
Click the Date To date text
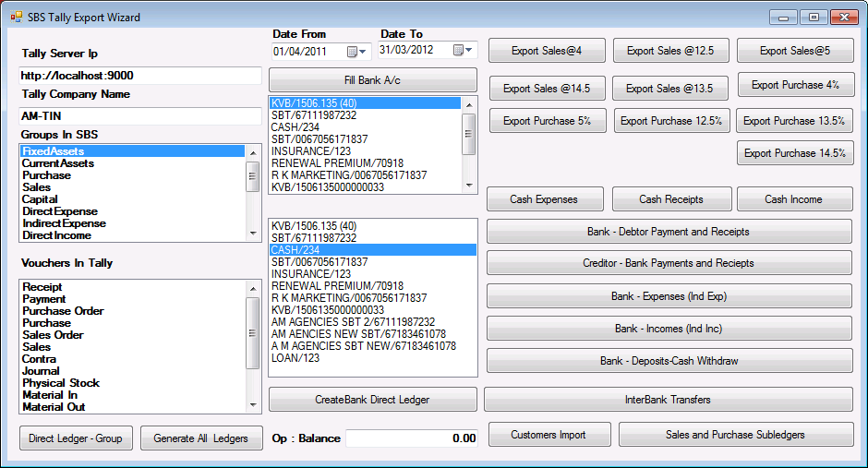[406, 50]
